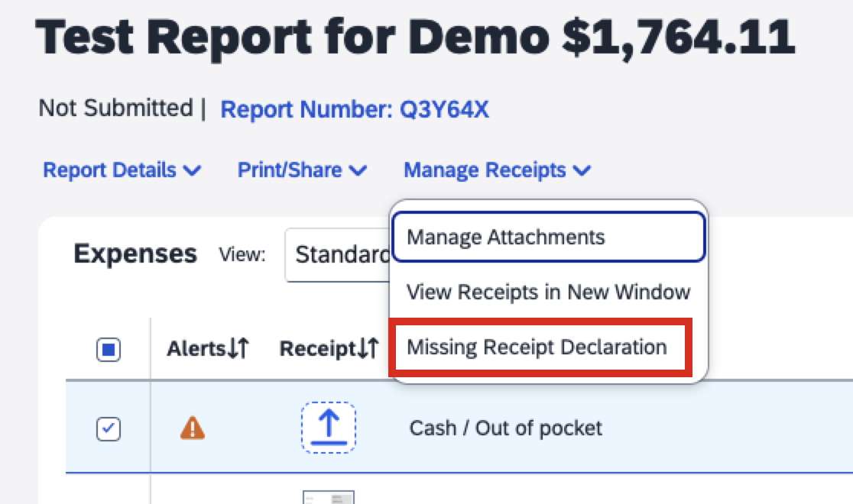Open the Print/Share dropdown

pyautogui.click(x=302, y=170)
